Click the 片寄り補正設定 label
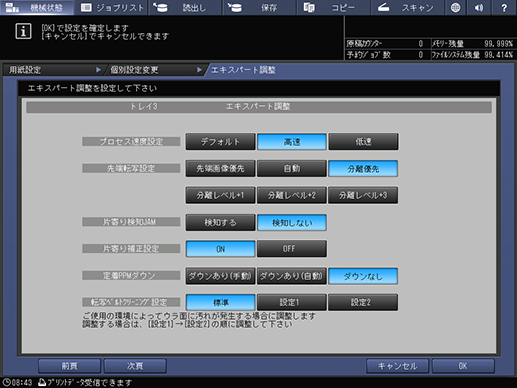 (x=131, y=249)
